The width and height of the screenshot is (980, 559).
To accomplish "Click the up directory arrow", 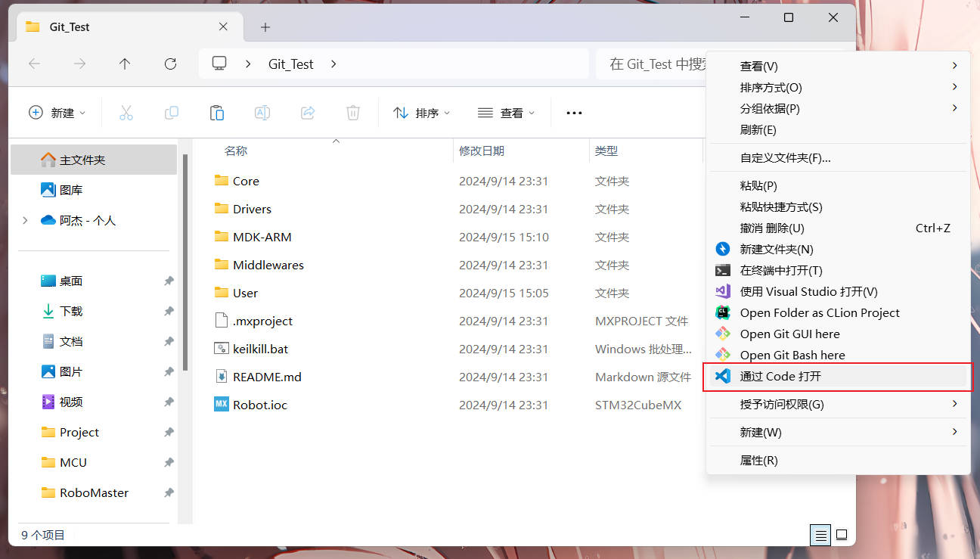I will pos(125,64).
